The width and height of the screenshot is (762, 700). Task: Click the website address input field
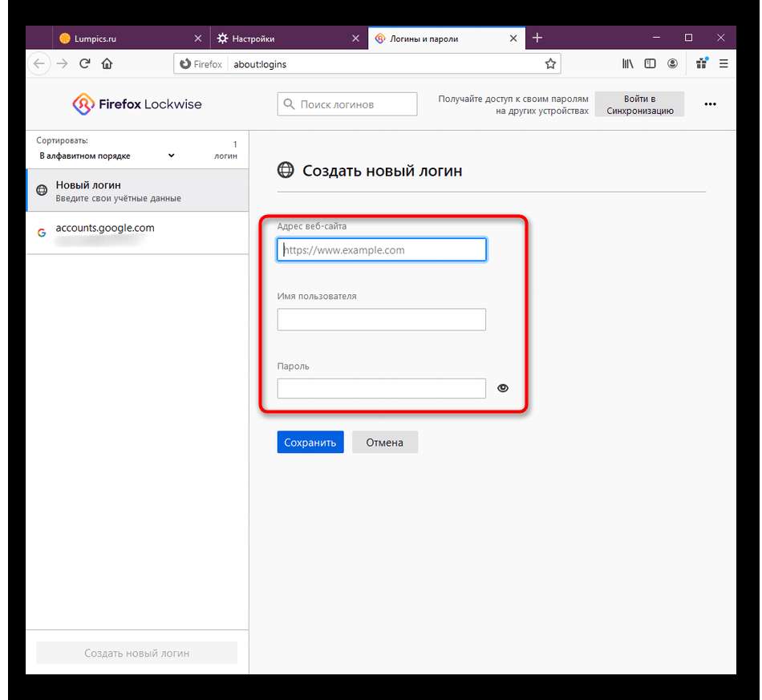[382, 249]
